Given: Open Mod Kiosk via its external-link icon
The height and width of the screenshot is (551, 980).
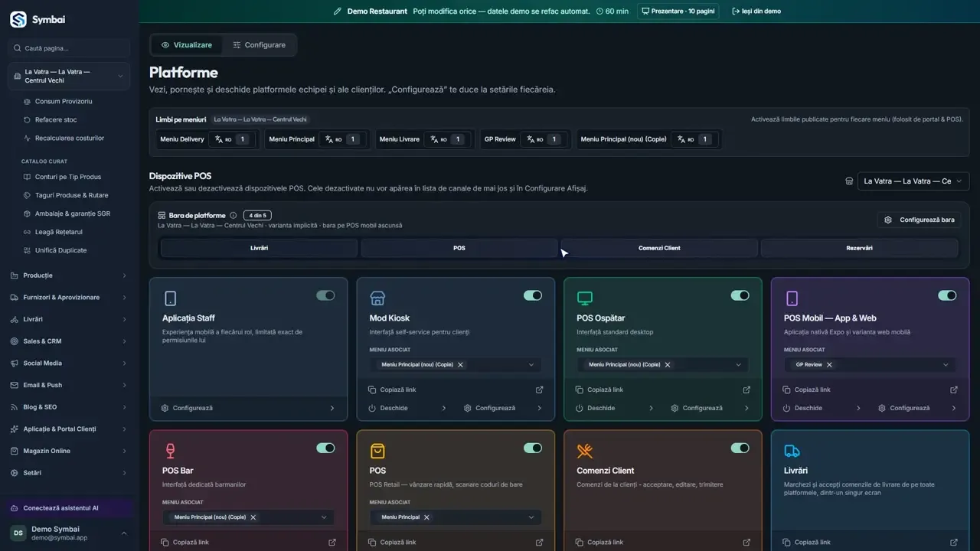Looking at the screenshot, I should (x=540, y=390).
